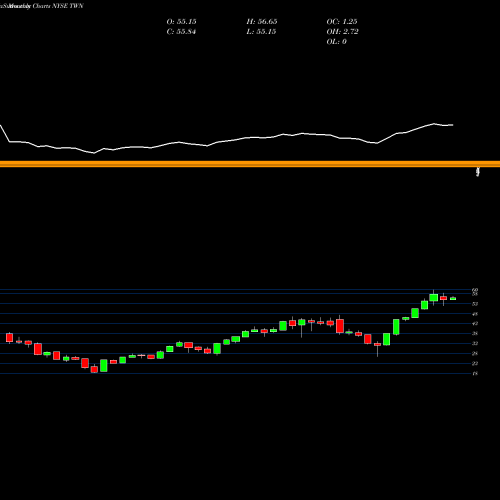Click the price axis label 38
The height and width of the screenshot is (500, 500).
coord(475,333)
